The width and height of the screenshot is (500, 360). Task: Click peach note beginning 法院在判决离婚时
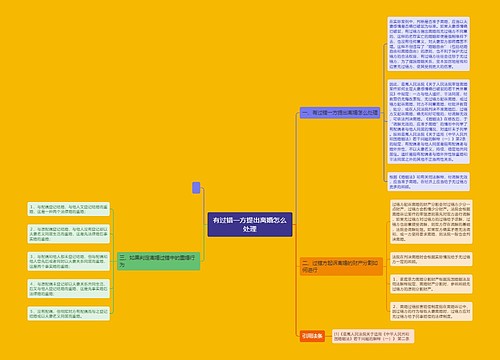pos(431,259)
